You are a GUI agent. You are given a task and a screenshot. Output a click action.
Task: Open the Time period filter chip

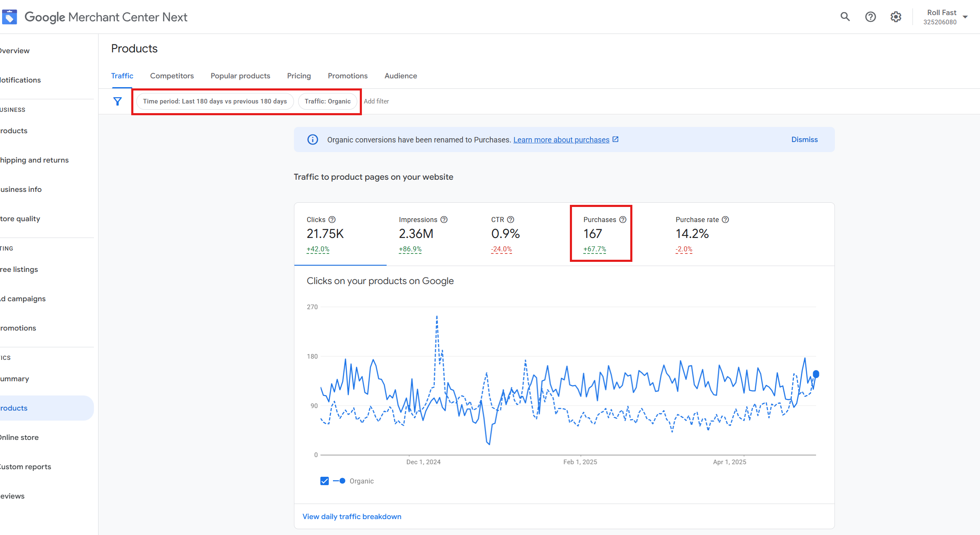tap(215, 101)
